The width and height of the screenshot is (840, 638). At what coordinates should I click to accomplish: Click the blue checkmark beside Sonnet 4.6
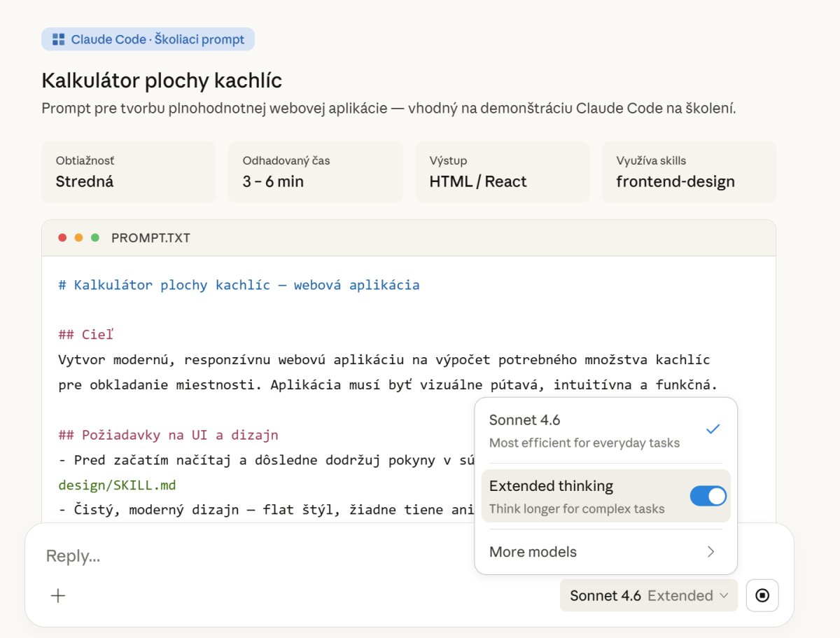click(713, 429)
